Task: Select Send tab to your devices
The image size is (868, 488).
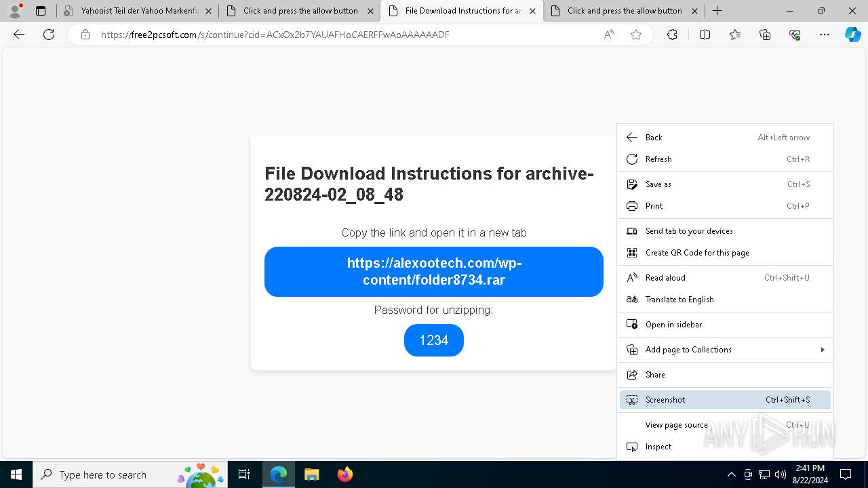Action: [725, 231]
